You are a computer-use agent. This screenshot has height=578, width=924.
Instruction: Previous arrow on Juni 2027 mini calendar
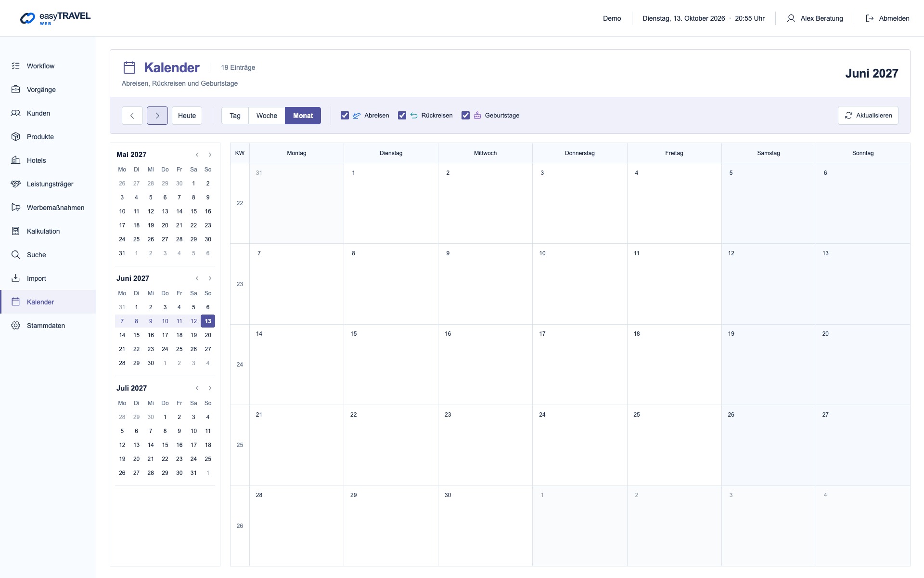coord(197,278)
